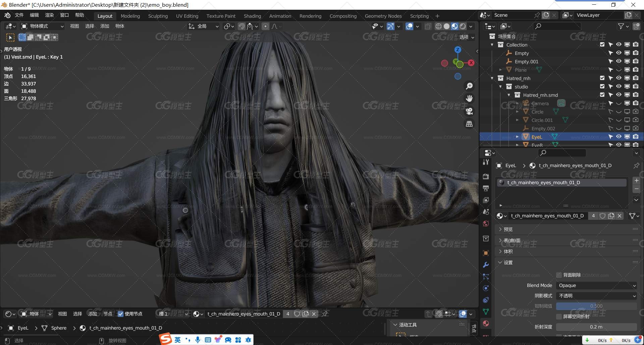Toggle camera view gizmo
This screenshot has width=644, height=345.
(x=469, y=111)
